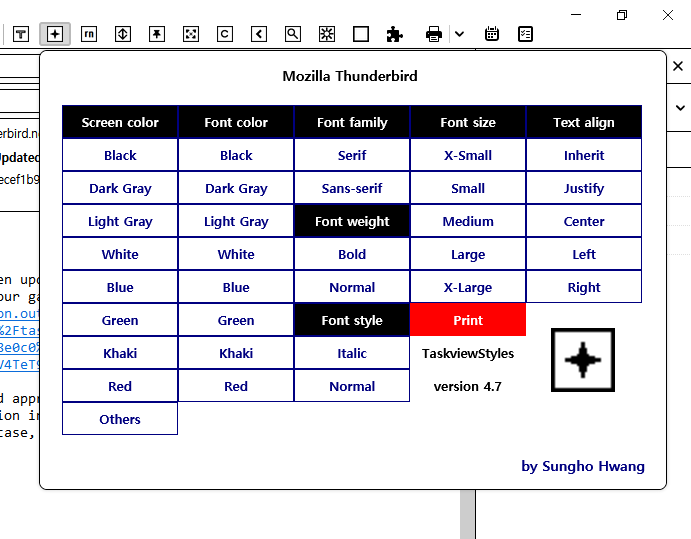Click the four-corner expand arrows icon

[191, 34]
